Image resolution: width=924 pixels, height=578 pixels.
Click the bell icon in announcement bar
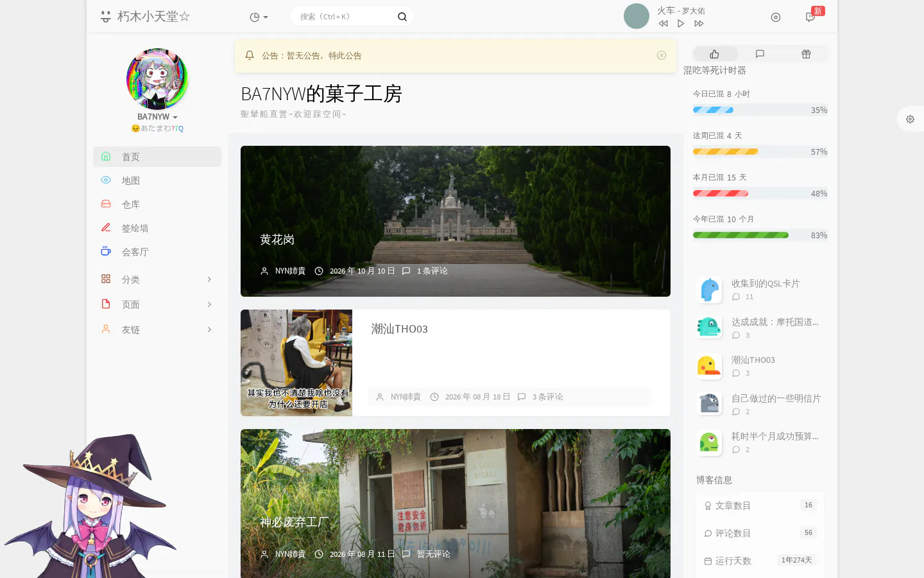point(250,55)
